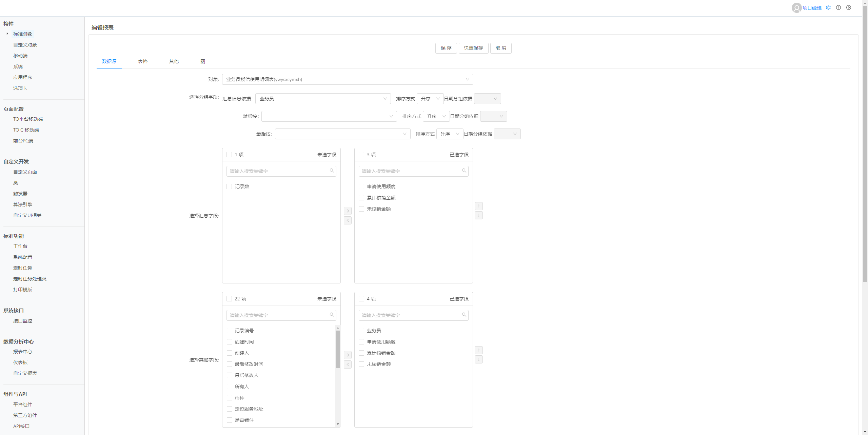This screenshot has height=435, width=868.
Task: Open the 对象 object dropdown
Action: (x=348, y=79)
